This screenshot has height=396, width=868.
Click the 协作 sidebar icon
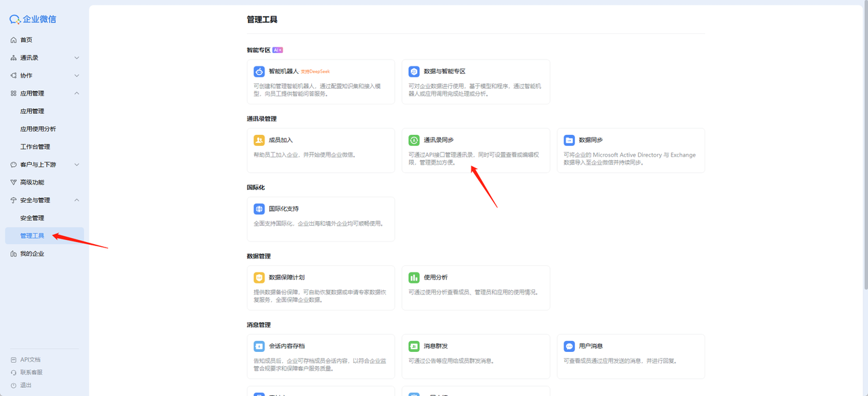14,75
